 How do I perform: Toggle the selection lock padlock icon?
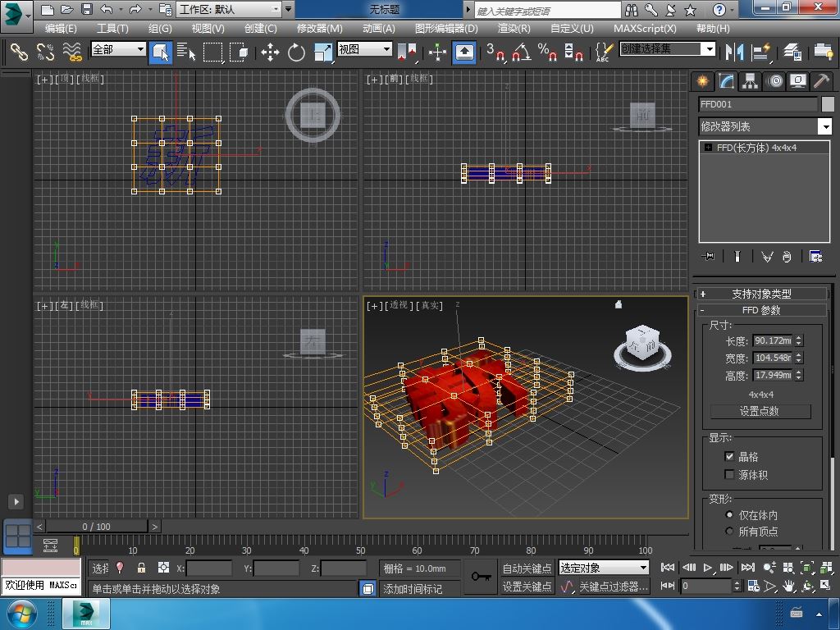141,568
